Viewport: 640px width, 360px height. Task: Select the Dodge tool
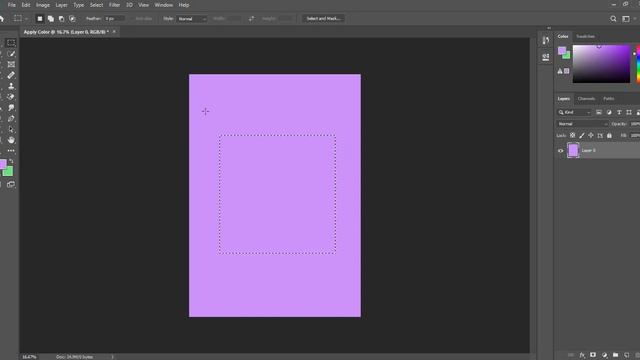[x=11, y=108]
